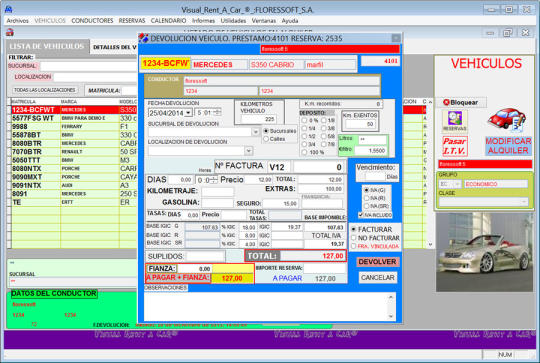Click the €/litro price field
This screenshot has width=540, height=363.
tap(371, 151)
